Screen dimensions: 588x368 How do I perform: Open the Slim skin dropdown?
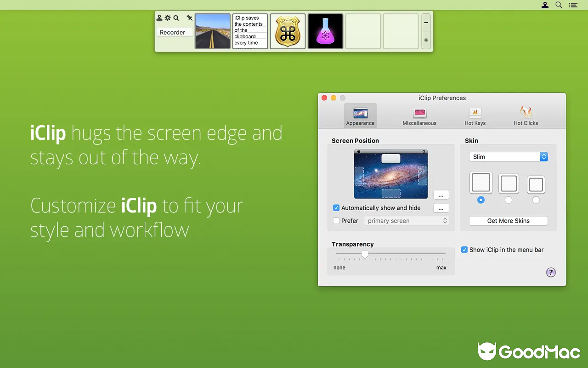pos(508,156)
